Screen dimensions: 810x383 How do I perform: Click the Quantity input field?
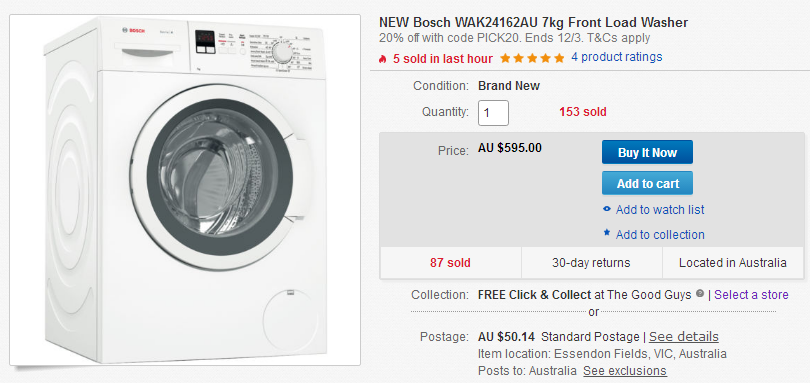click(x=493, y=113)
